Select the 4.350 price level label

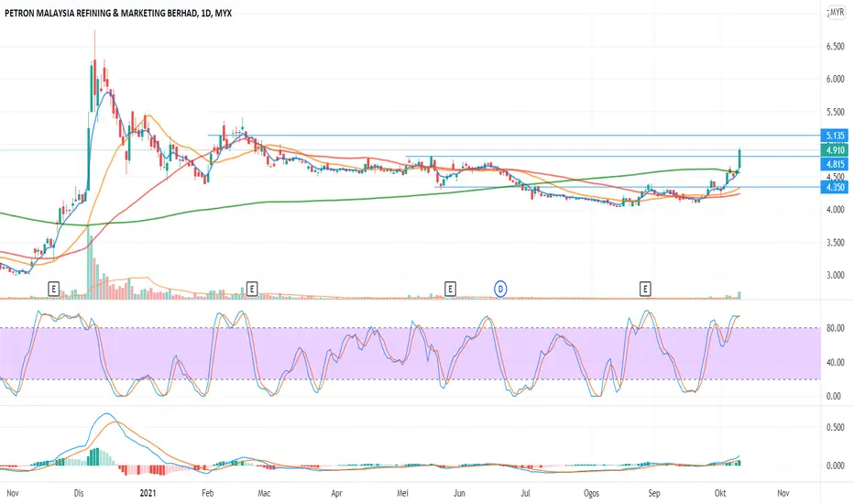click(835, 187)
